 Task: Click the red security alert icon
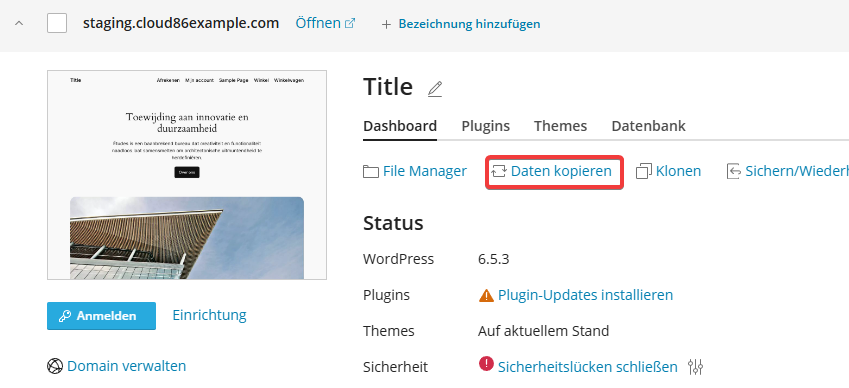(486, 364)
